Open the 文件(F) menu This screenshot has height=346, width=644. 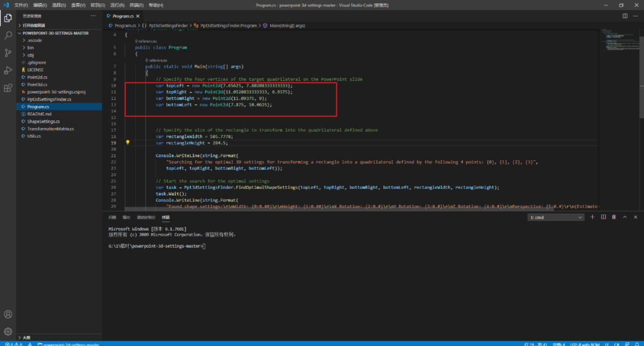coord(21,5)
